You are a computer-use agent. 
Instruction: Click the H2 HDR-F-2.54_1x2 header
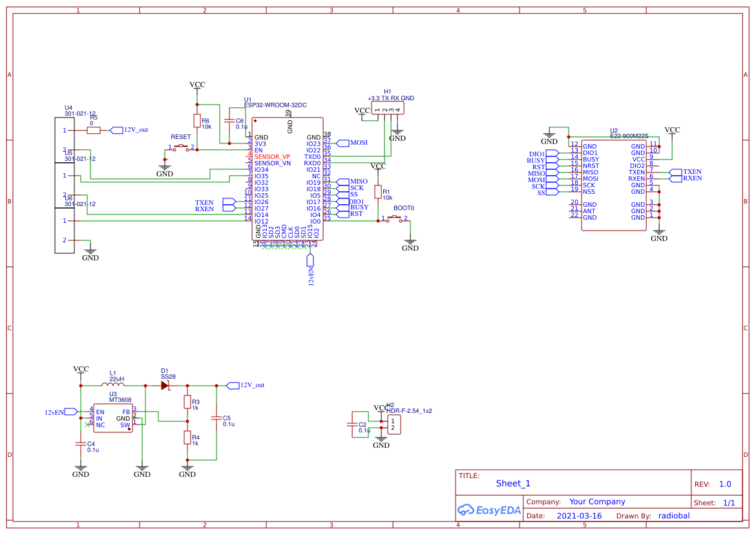point(392,425)
